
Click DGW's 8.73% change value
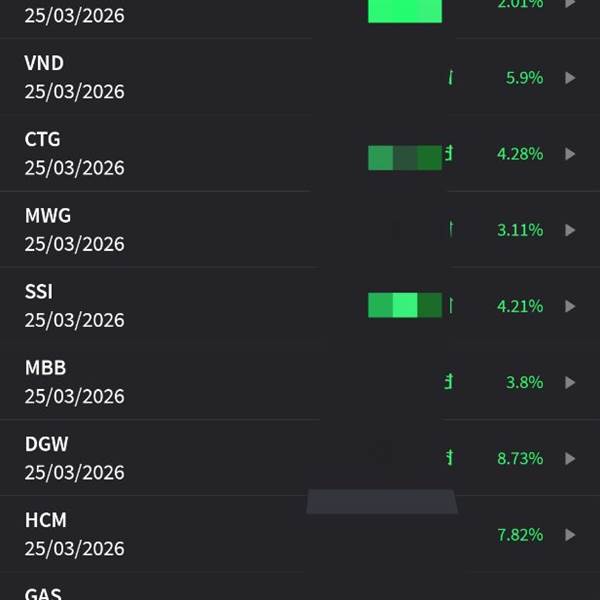coord(520,458)
